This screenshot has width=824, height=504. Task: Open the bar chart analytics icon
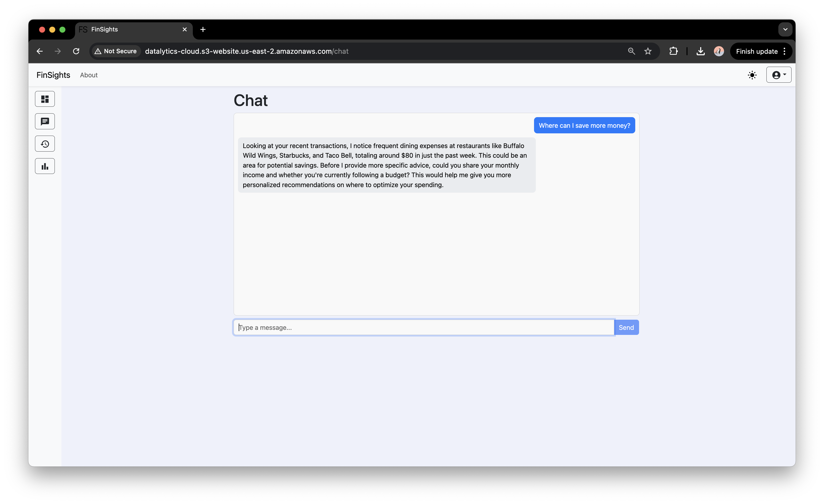45,166
